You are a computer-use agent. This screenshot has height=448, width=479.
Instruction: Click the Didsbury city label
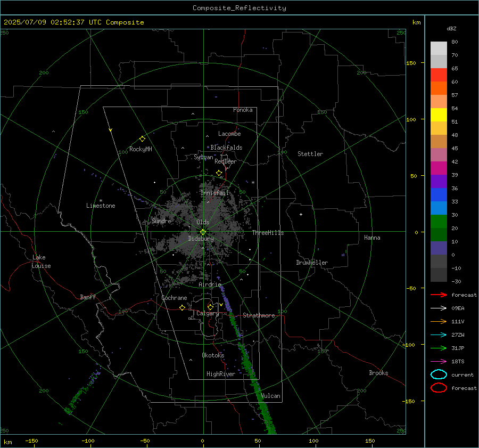201,239
